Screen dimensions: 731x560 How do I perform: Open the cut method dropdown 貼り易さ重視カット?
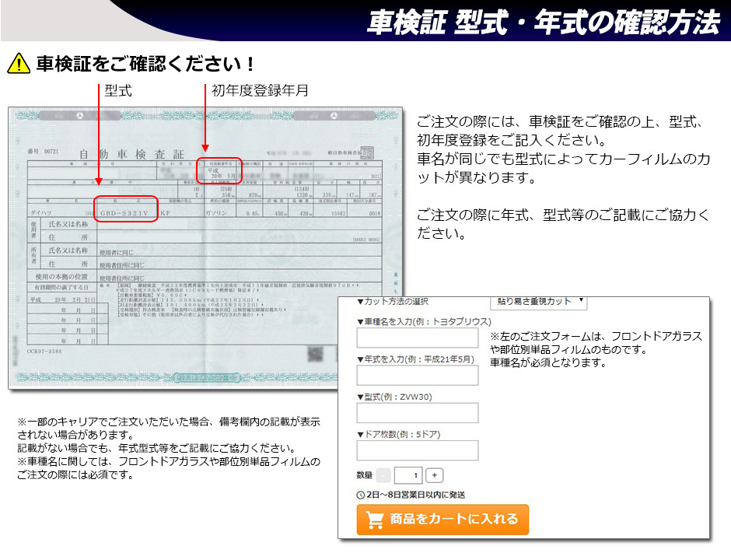pos(538,302)
